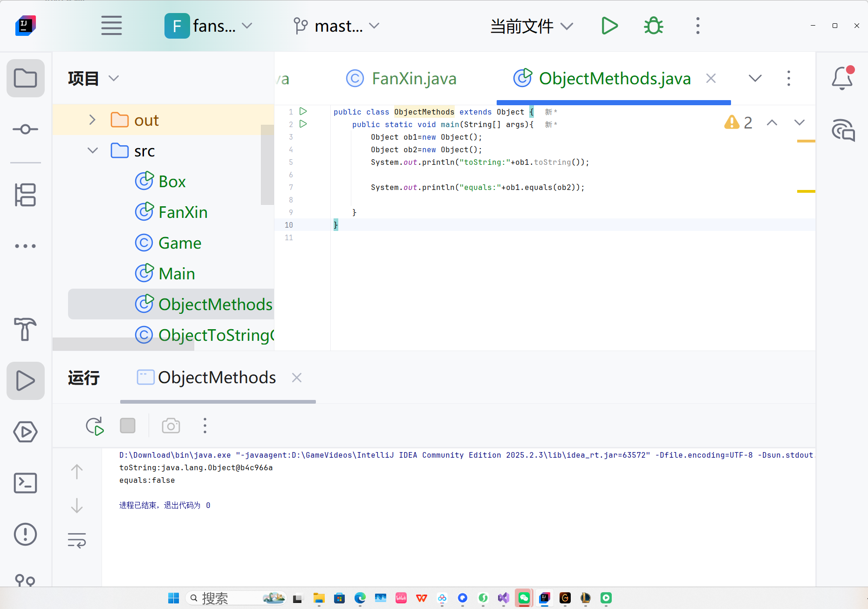Stop the running process button
This screenshot has height=609, width=868.
point(128,426)
